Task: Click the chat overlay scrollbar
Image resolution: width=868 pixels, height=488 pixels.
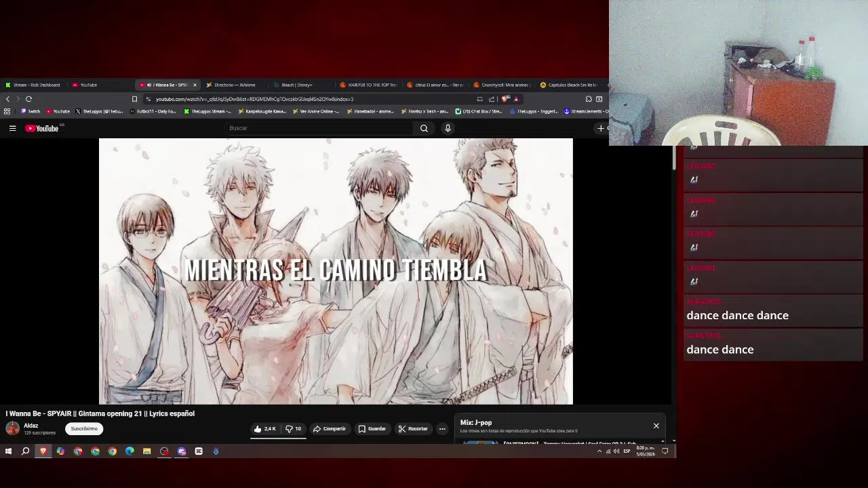Action: tap(674, 157)
